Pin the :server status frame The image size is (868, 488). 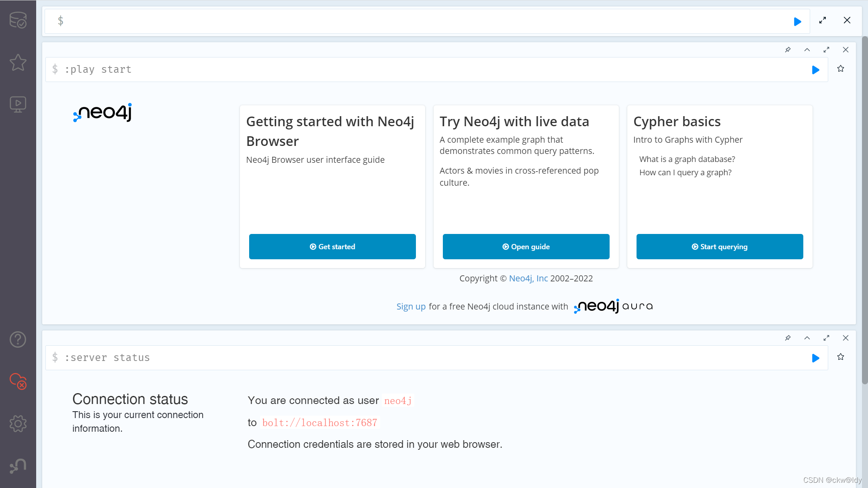coord(788,338)
